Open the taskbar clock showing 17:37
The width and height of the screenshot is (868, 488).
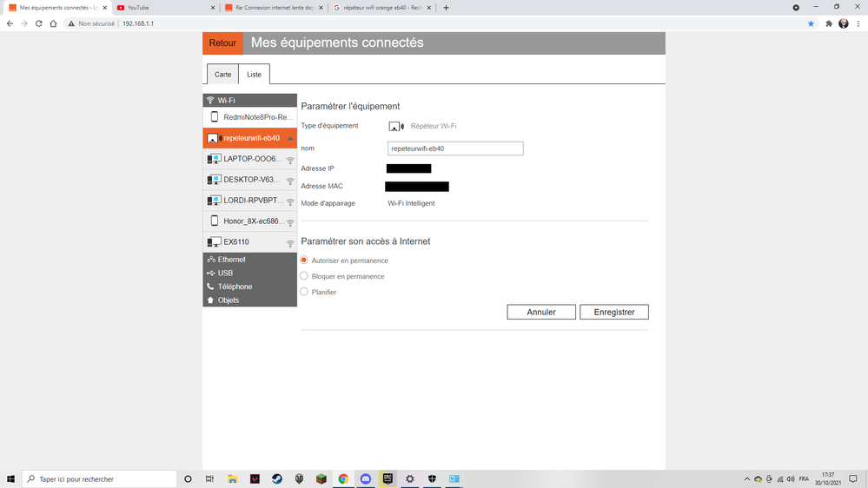[828, 479]
